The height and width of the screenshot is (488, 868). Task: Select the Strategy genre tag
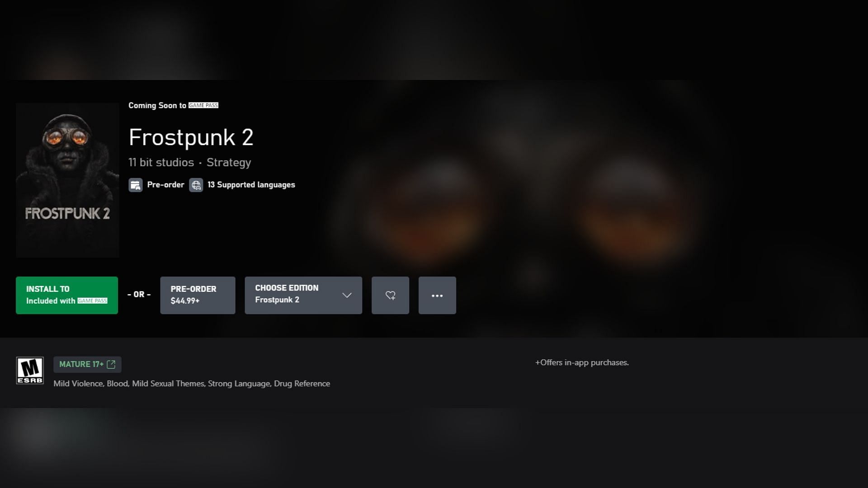(228, 162)
